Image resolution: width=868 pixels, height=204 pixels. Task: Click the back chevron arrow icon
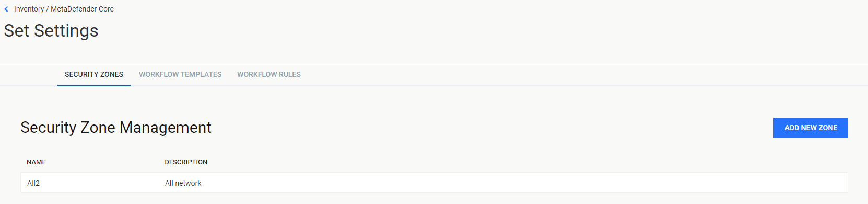coord(6,9)
